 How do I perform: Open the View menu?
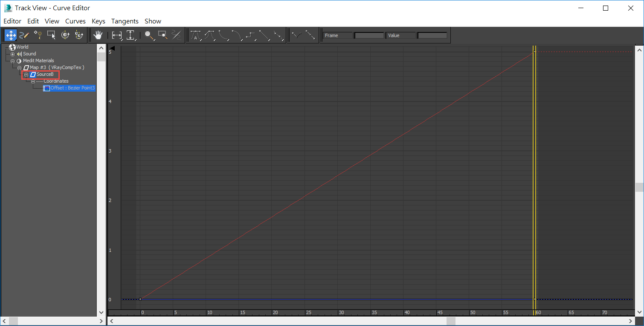(x=52, y=21)
